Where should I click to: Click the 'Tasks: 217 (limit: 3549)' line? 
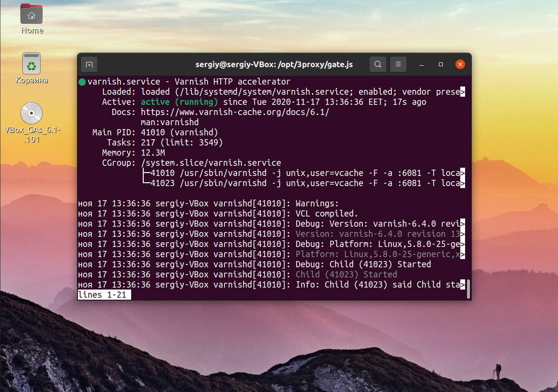tap(165, 143)
